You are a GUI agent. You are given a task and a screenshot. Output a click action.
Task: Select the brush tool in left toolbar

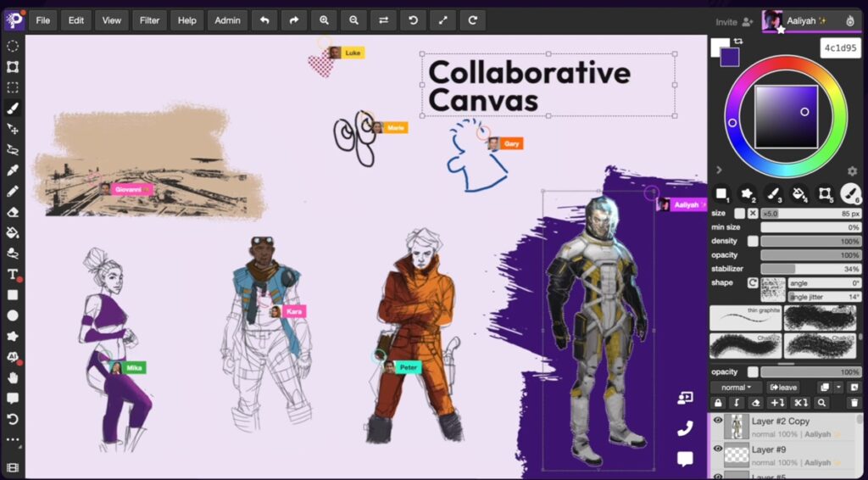pyautogui.click(x=12, y=109)
